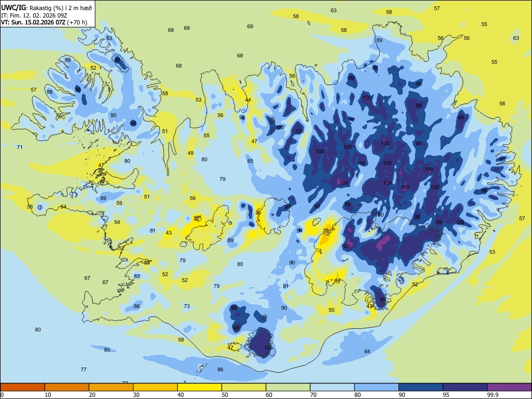Click the 20–30 amber legend swatch
The image size is (532, 399).
pyautogui.click(x=111, y=387)
